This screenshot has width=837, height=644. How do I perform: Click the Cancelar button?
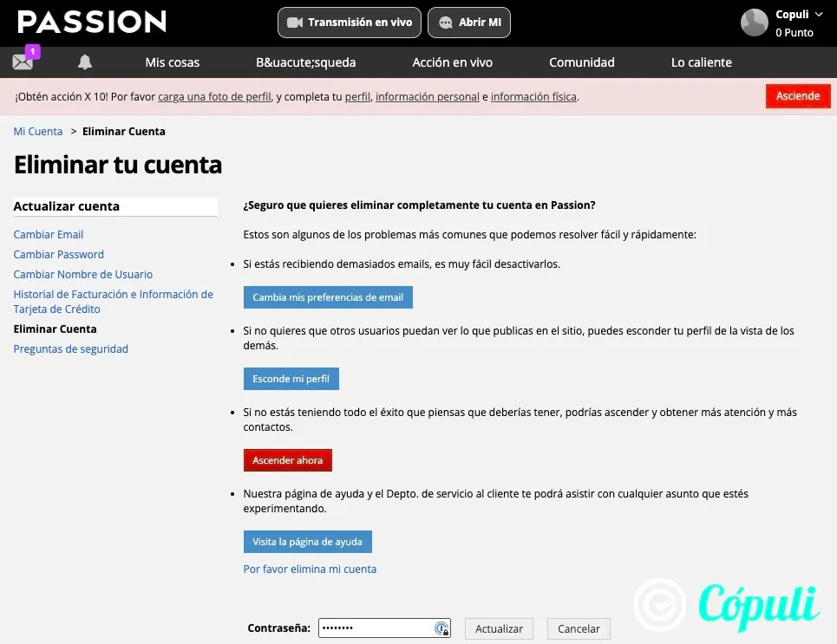(579, 629)
